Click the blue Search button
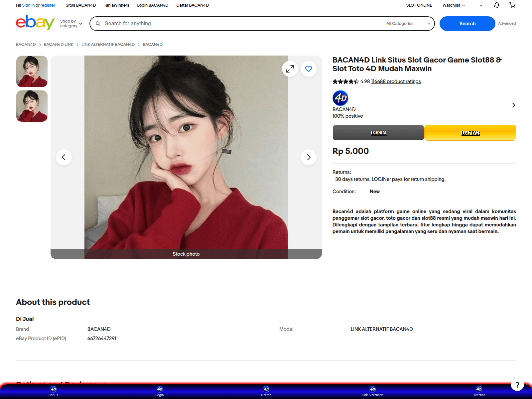The width and height of the screenshot is (532, 399). click(467, 24)
